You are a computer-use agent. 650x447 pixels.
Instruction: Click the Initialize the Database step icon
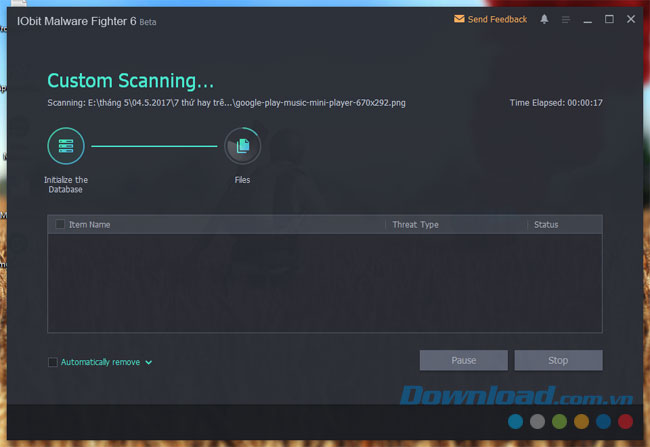(x=66, y=146)
